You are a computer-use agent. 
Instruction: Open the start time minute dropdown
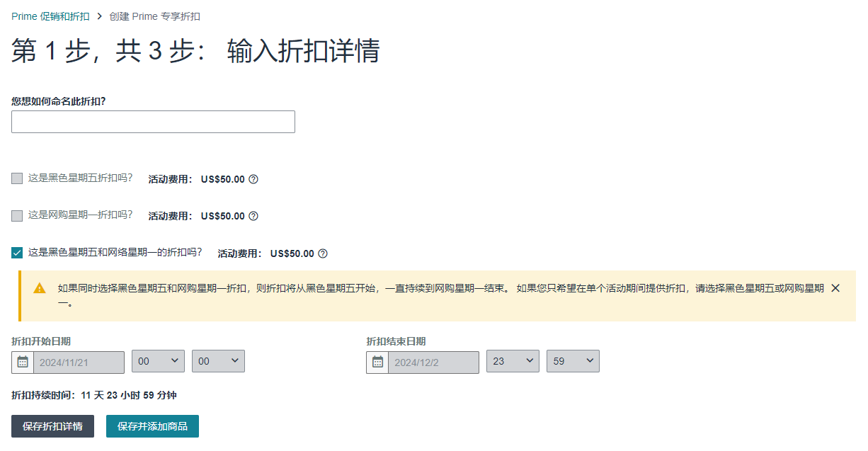(x=218, y=361)
